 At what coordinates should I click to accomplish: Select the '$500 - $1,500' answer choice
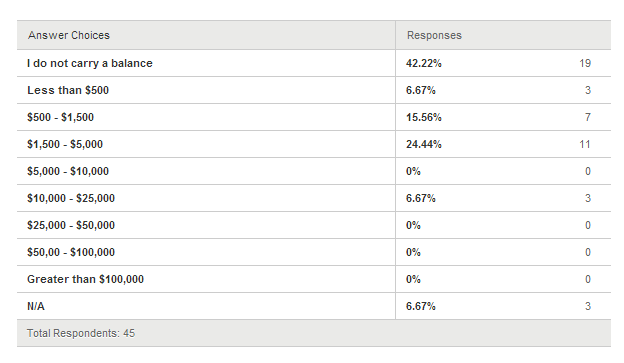pos(60,117)
